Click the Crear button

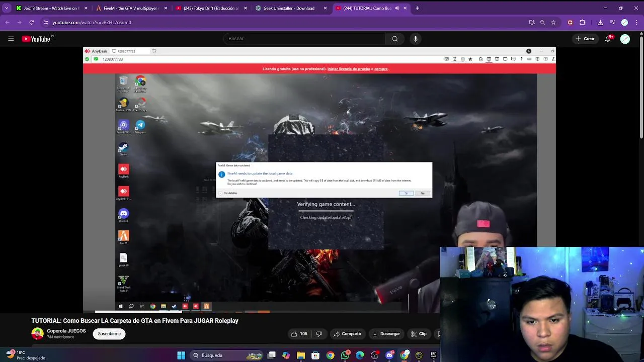[x=585, y=39]
